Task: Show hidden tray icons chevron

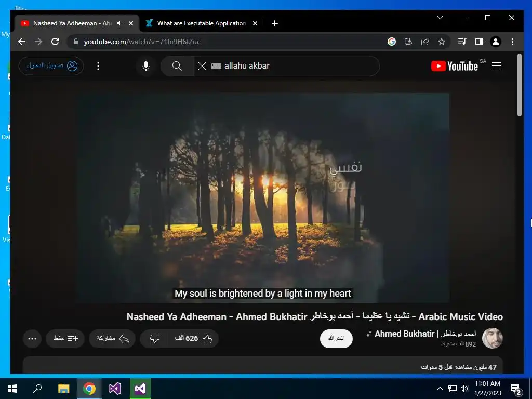Action: pyautogui.click(x=440, y=389)
